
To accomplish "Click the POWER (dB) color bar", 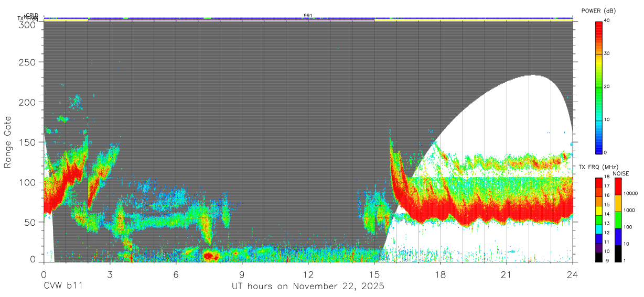I will [x=599, y=87].
